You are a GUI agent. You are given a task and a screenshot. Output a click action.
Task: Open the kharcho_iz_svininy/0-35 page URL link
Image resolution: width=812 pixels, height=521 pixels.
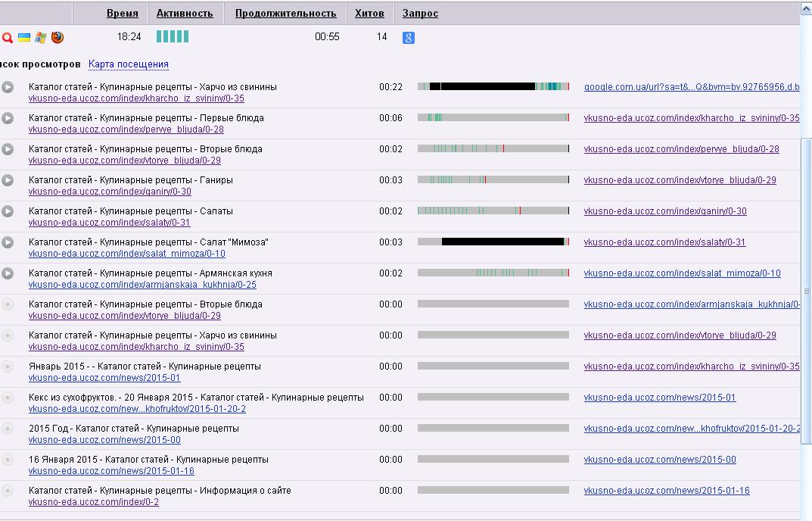(x=136, y=98)
